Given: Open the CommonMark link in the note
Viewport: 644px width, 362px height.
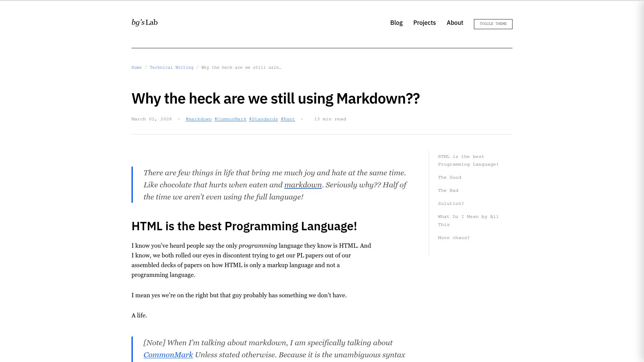Looking at the screenshot, I should 168,355.
